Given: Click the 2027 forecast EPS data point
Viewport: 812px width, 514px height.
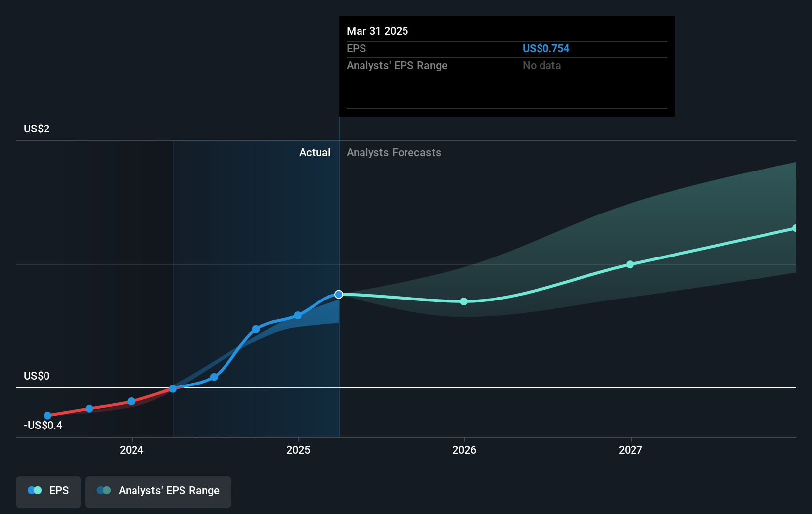Looking at the screenshot, I should [x=630, y=264].
